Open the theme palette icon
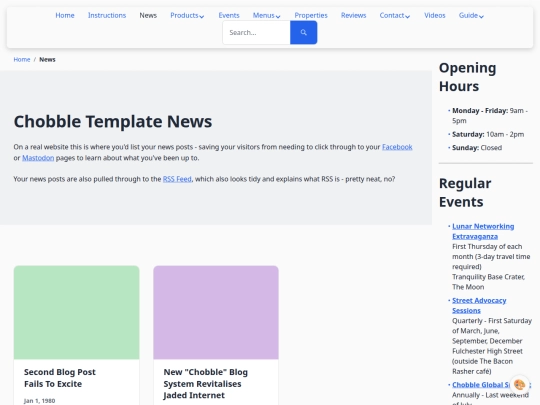The width and height of the screenshot is (540, 405). click(519, 384)
